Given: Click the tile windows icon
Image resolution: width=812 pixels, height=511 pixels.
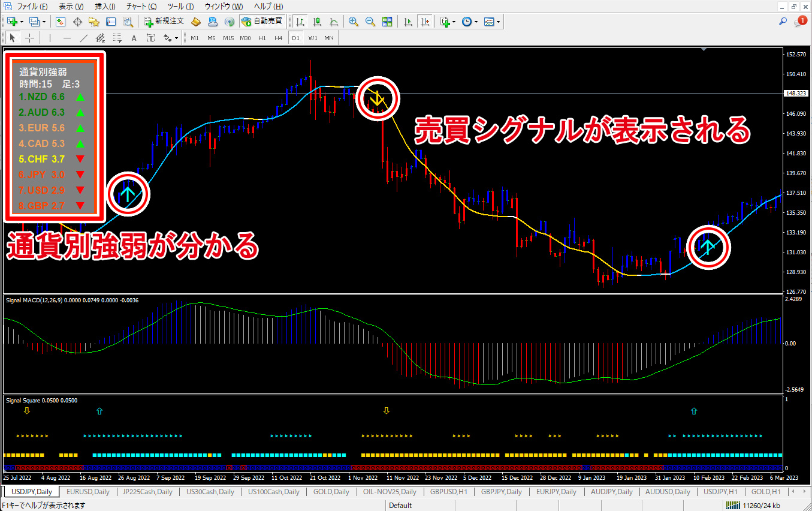Looking at the screenshot, I should tap(387, 22).
